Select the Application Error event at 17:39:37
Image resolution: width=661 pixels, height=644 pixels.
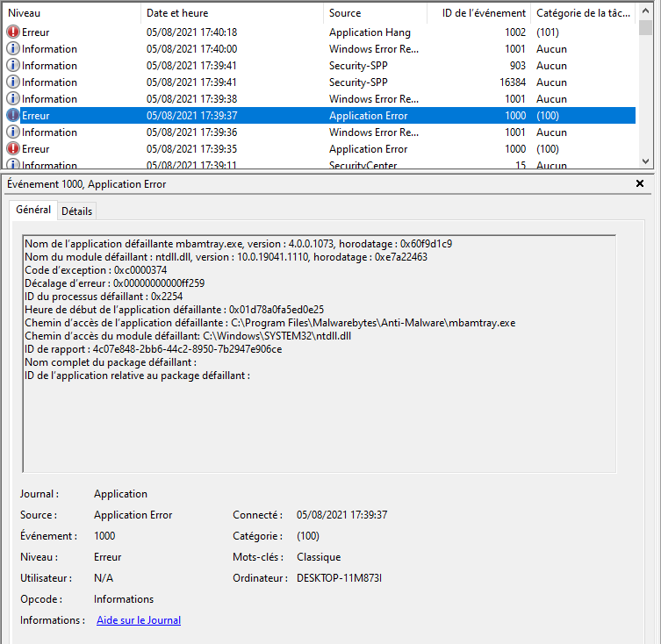[x=320, y=116]
